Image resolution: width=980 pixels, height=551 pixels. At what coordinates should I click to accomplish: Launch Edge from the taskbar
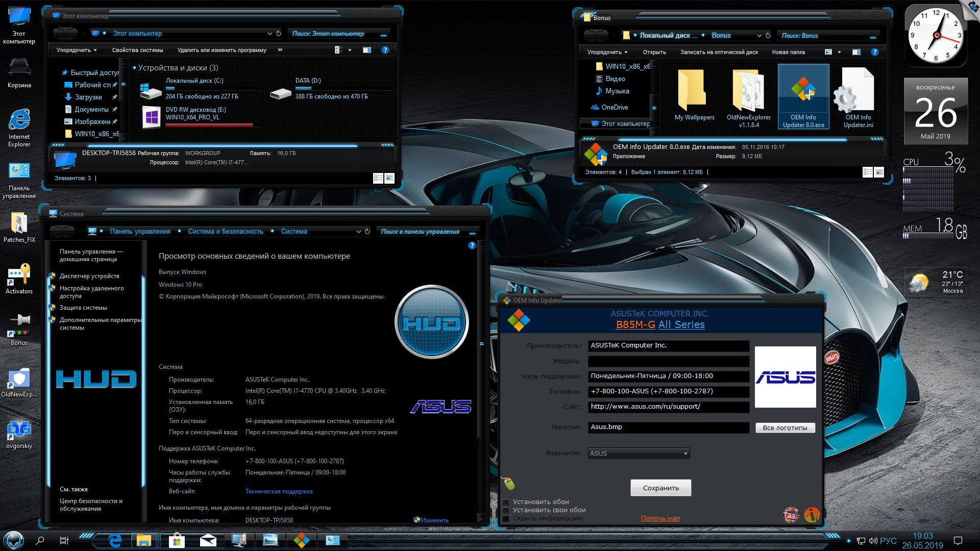(x=114, y=540)
